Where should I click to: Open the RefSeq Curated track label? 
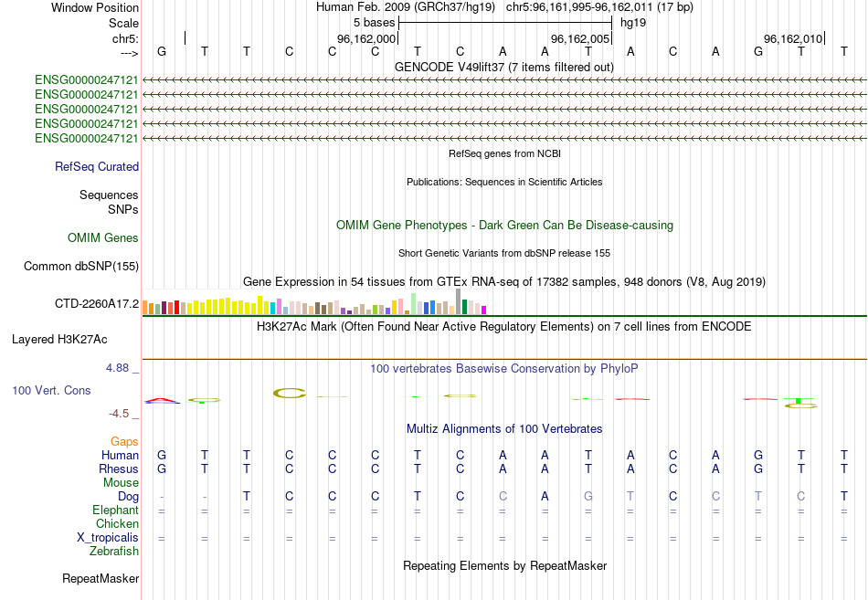[97, 166]
